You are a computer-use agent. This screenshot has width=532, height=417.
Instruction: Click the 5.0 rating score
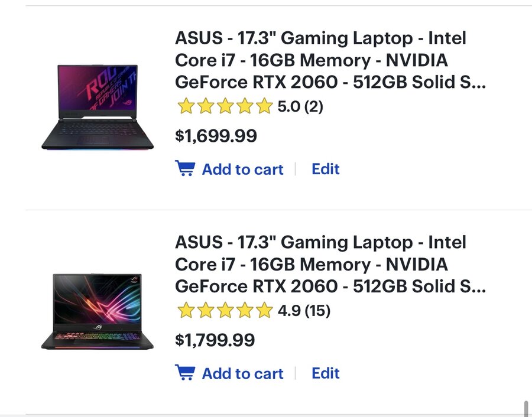pos(289,107)
